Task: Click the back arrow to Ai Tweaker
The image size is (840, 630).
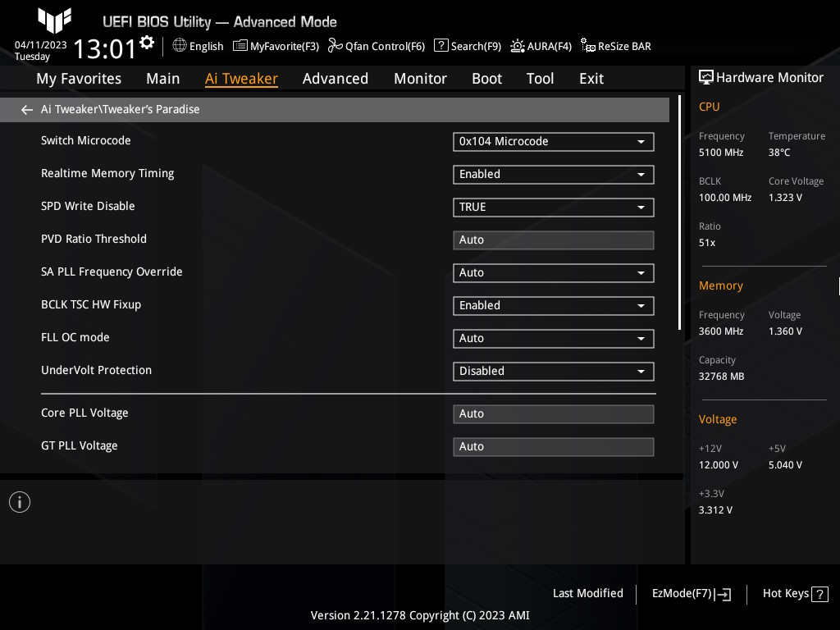Action: [x=27, y=109]
